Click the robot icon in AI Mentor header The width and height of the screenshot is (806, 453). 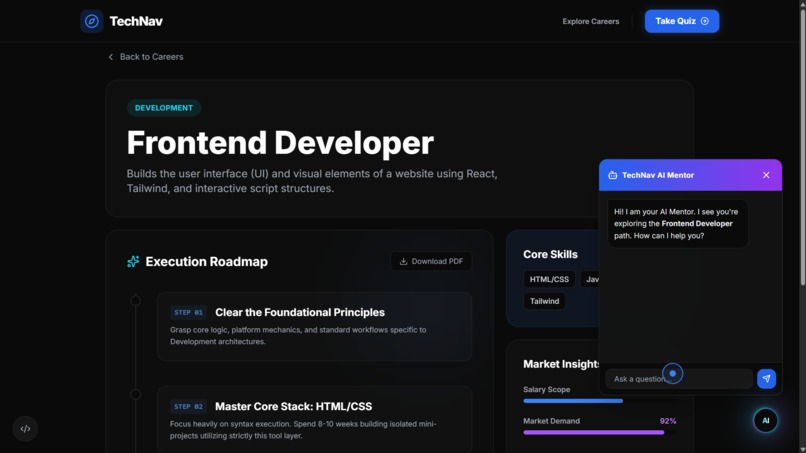click(613, 175)
